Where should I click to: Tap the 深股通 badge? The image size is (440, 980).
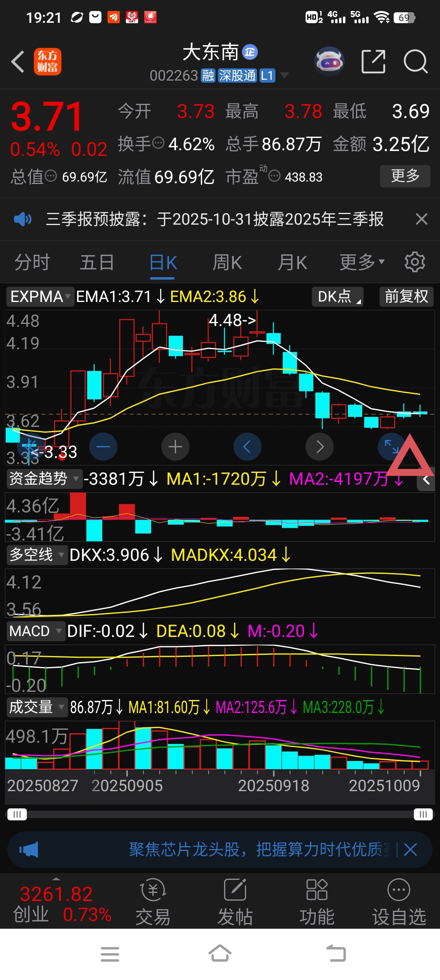[x=238, y=75]
